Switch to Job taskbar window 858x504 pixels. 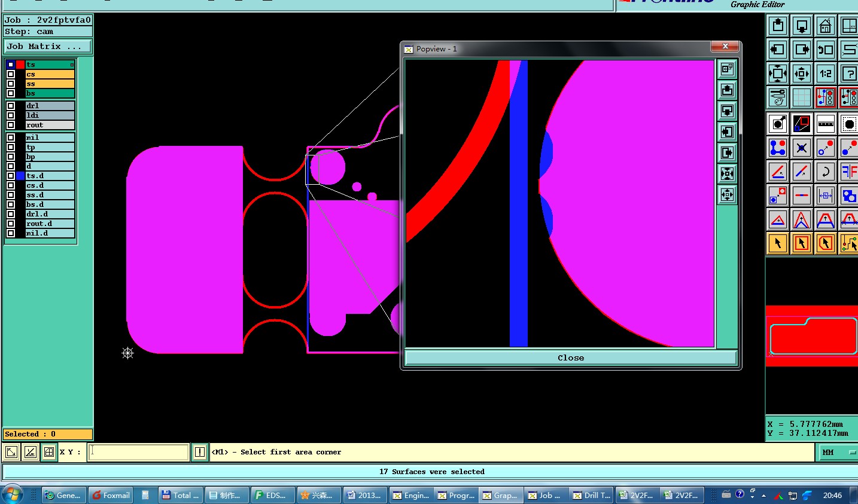point(545,495)
